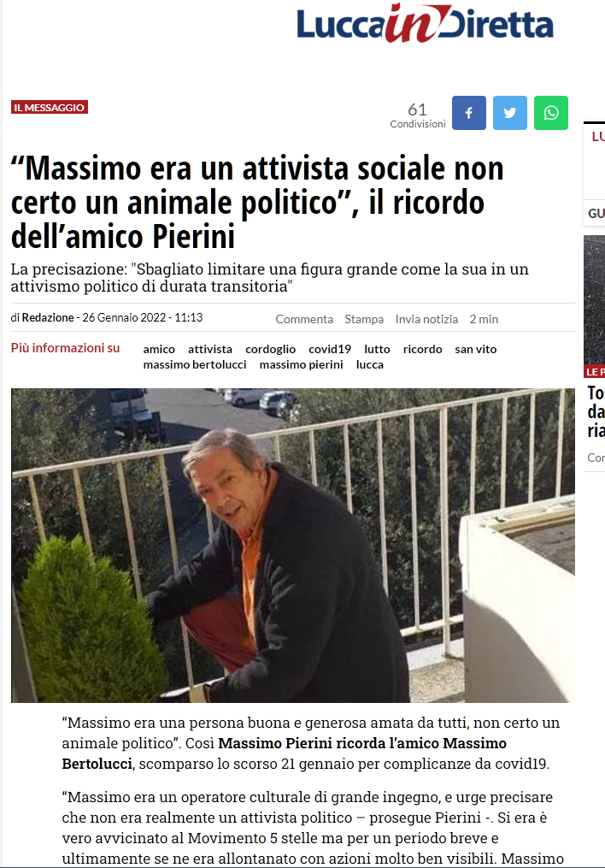Open the 'lucca' tag
605x868 pixels.
point(369,365)
